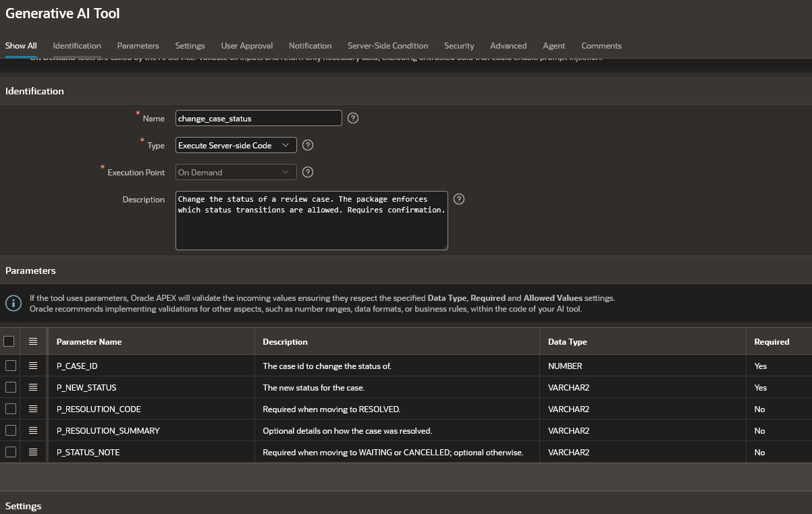Click the VARCHAR2 cell for P_NEW_STATUS
The width and height of the screenshot is (812, 514).
click(643, 387)
